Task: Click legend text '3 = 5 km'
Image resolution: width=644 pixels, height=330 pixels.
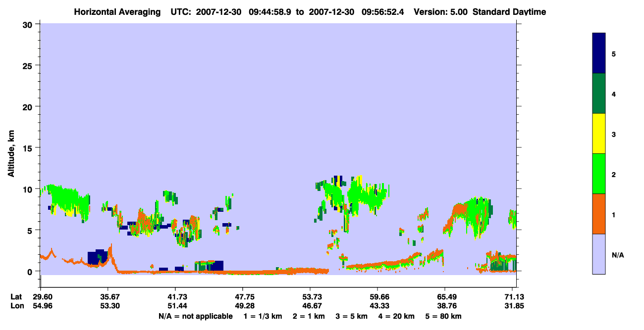Action: tap(352, 316)
